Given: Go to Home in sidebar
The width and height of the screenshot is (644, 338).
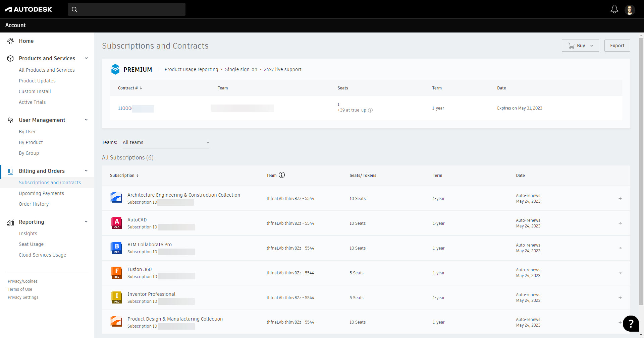Looking at the screenshot, I should (x=26, y=41).
